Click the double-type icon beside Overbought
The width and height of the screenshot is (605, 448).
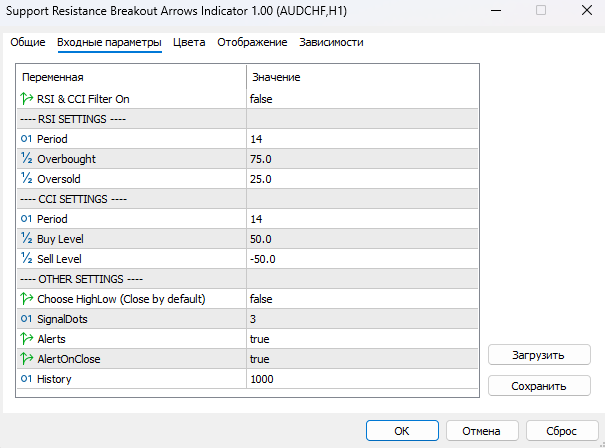[x=27, y=158]
